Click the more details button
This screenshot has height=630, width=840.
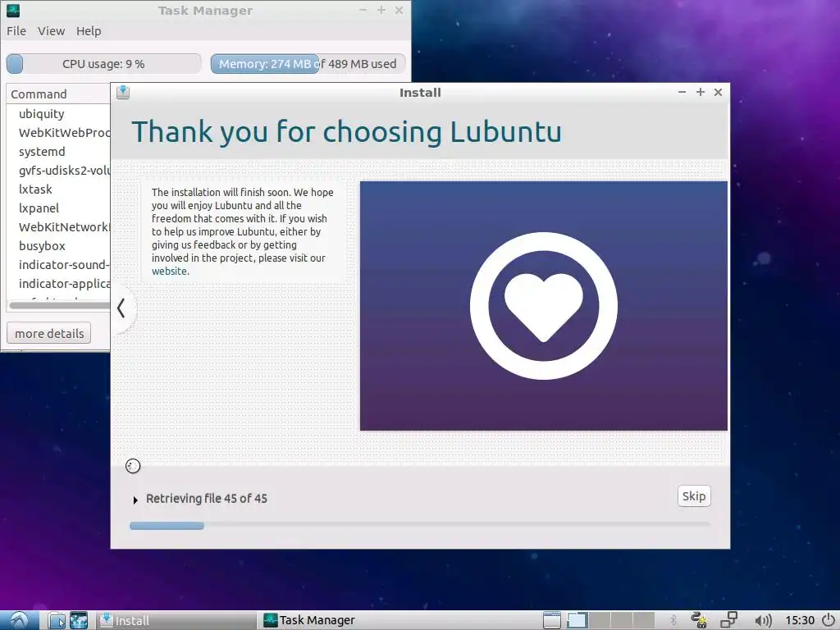48,333
